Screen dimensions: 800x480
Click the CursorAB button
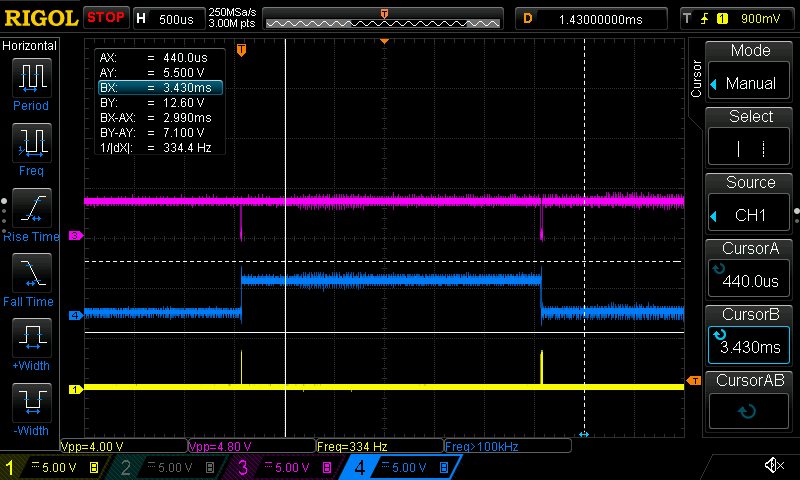tap(749, 411)
